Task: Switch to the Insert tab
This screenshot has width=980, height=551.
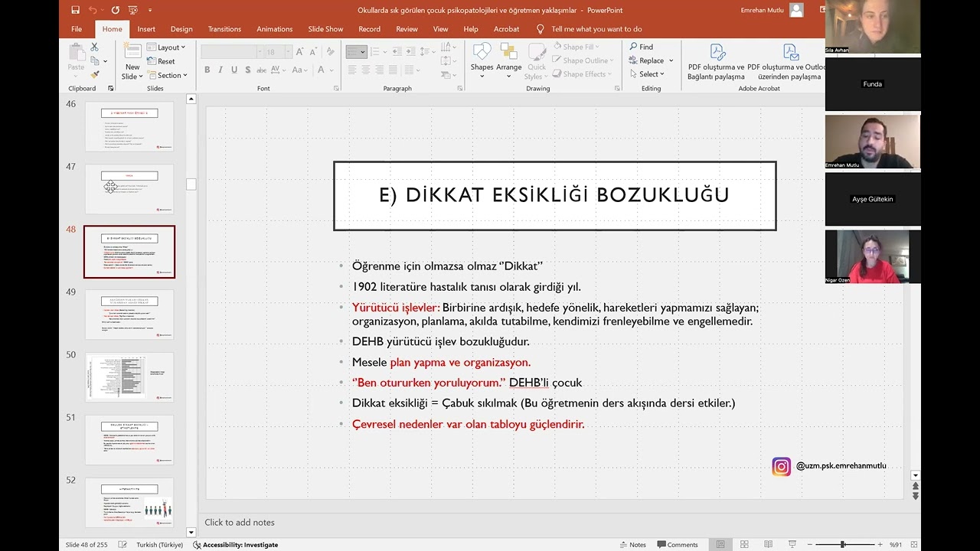Action: [146, 29]
